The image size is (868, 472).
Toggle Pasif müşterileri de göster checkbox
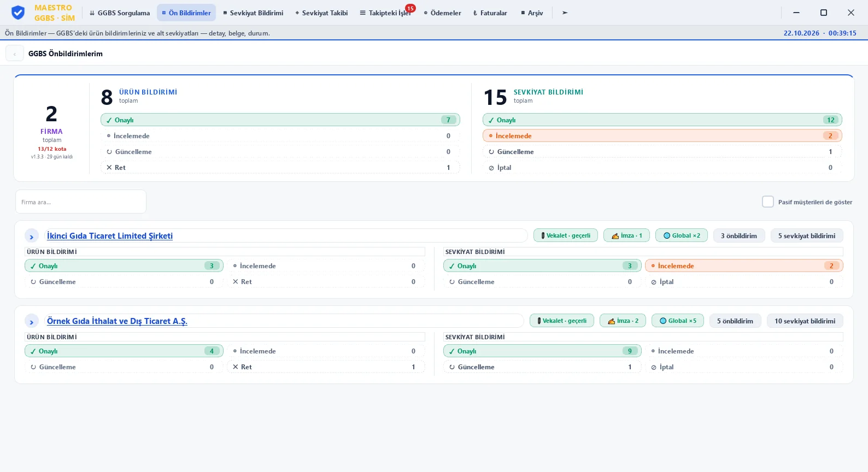pos(768,202)
